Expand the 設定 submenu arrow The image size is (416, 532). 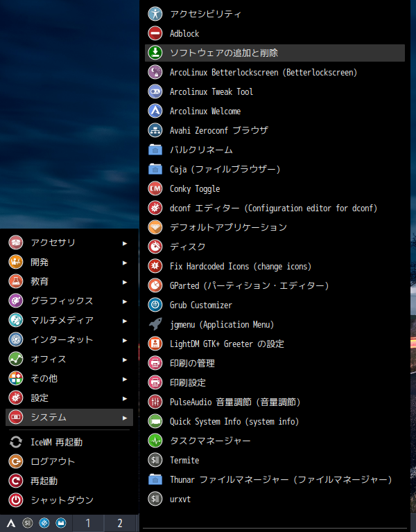tap(125, 398)
